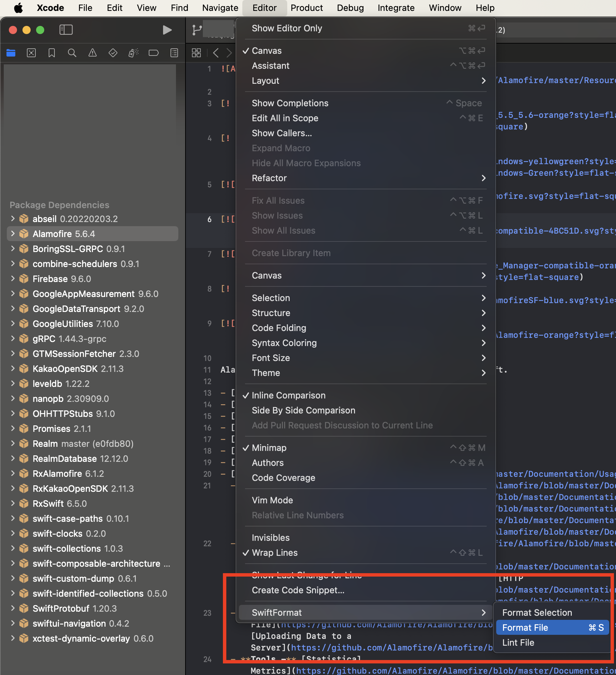This screenshot has width=616, height=675.
Task: Click the Apple menu icon
Action: pyautogui.click(x=18, y=8)
